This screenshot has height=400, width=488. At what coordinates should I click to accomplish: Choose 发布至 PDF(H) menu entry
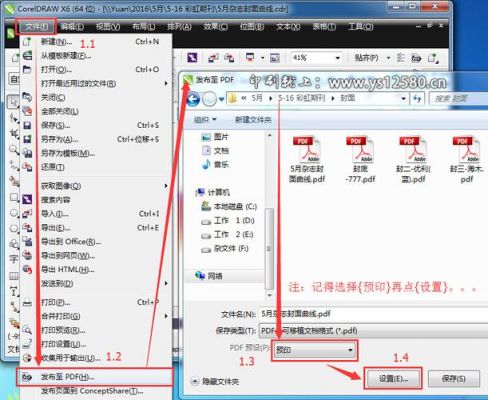95,377
